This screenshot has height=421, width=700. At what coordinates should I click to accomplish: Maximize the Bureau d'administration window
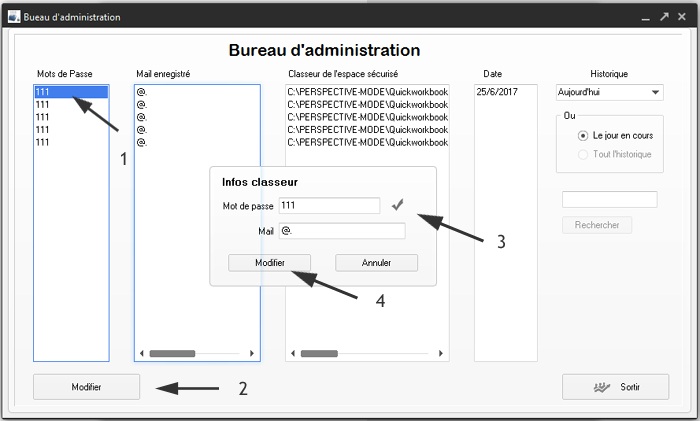click(x=663, y=17)
